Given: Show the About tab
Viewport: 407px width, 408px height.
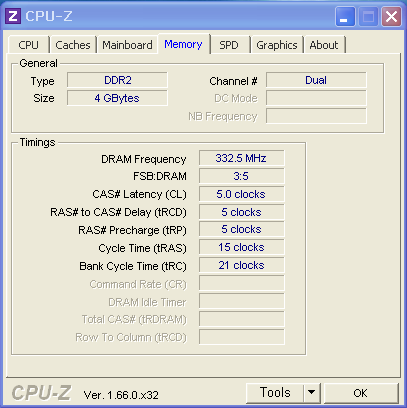Looking at the screenshot, I should (324, 45).
